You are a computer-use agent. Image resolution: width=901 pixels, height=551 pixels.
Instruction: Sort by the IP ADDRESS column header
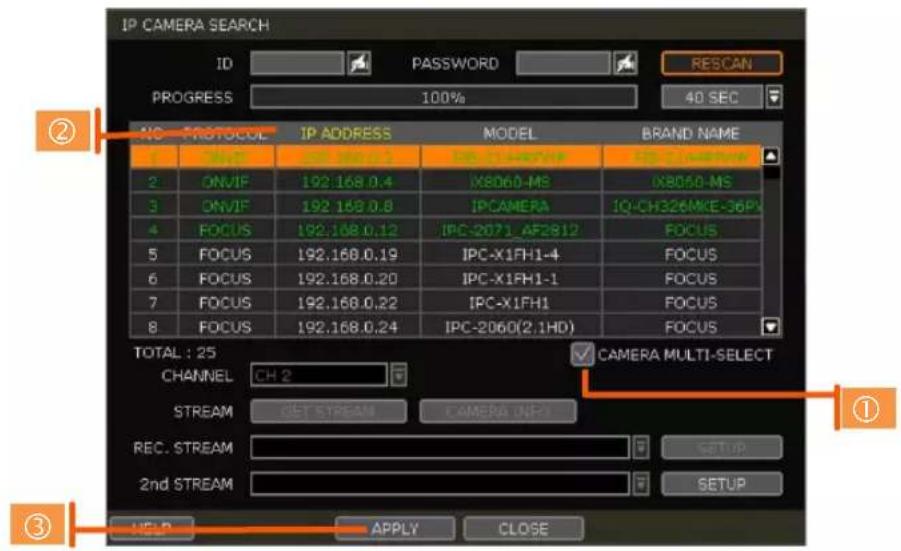click(x=346, y=133)
